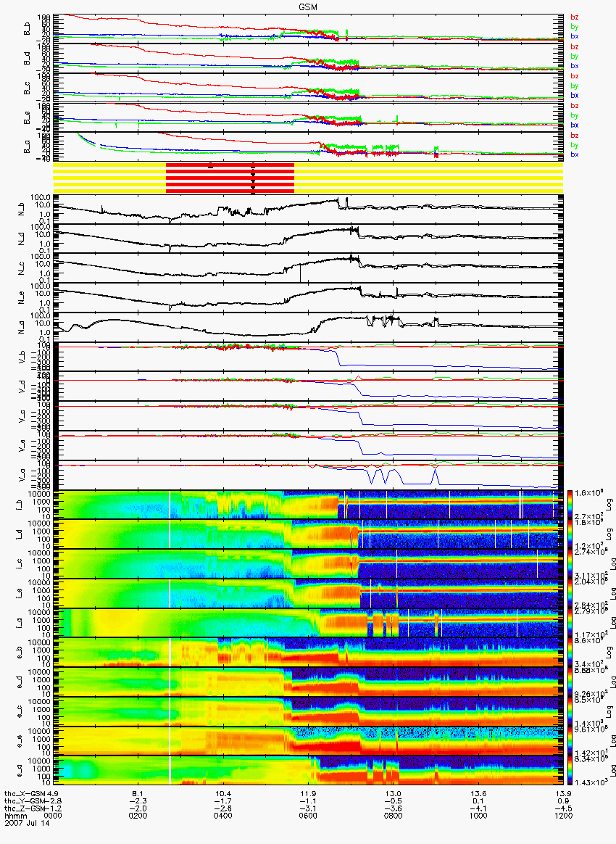This screenshot has height=844, width=616.
Task: Select the N_e density axis label
Action: coord(22,298)
